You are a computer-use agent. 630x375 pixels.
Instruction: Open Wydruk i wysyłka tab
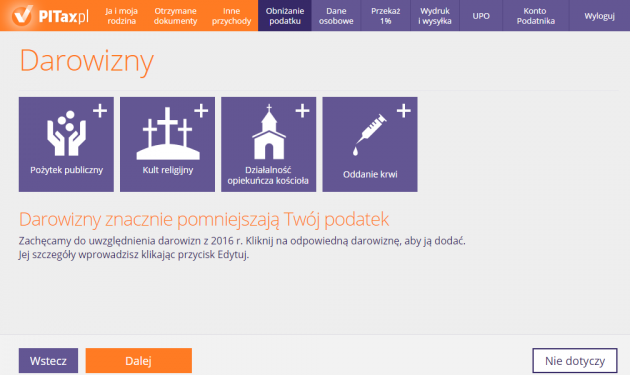coord(435,16)
